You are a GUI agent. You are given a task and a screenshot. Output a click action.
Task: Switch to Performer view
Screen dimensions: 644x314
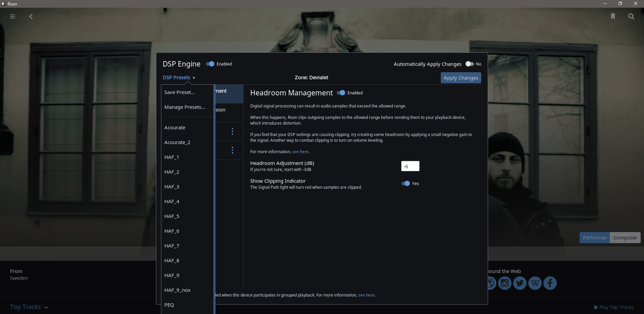click(595, 238)
